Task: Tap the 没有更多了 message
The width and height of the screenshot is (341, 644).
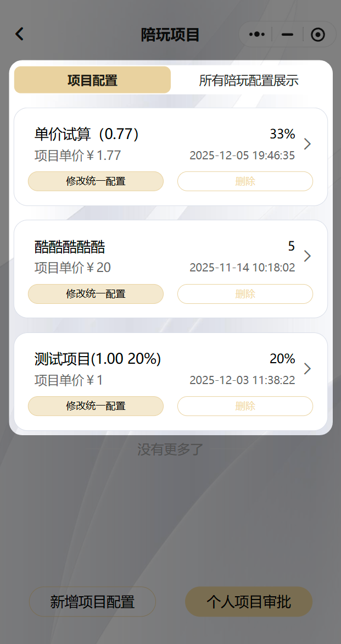Action: pos(170,449)
